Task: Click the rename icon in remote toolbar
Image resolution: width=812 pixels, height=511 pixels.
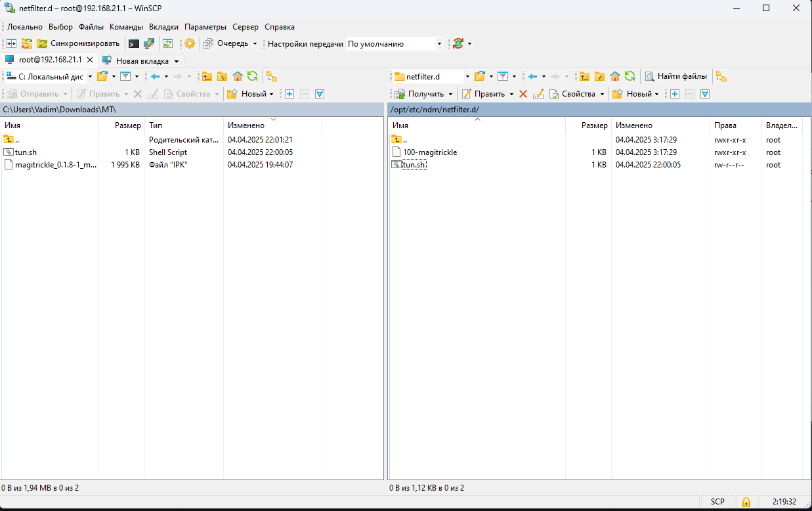Action: pos(538,94)
